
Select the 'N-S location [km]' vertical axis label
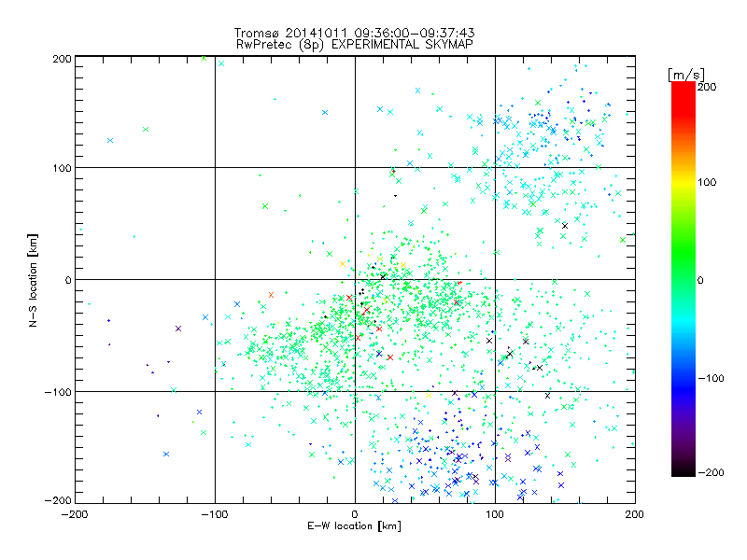click(33, 280)
